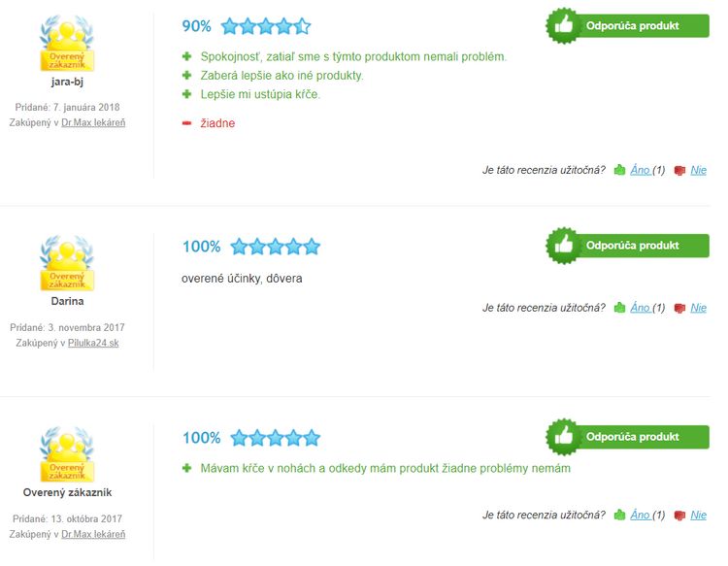The height and width of the screenshot is (566, 728).
Task: Open Dr.Max lekáreň link under jara-bj
Action: [x=93, y=122]
